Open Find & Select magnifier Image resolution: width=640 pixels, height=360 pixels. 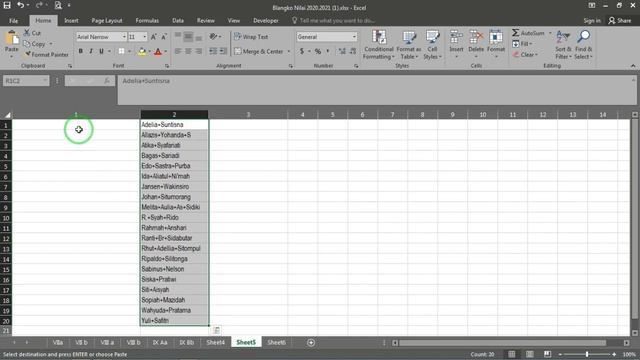tap(583, 45)
